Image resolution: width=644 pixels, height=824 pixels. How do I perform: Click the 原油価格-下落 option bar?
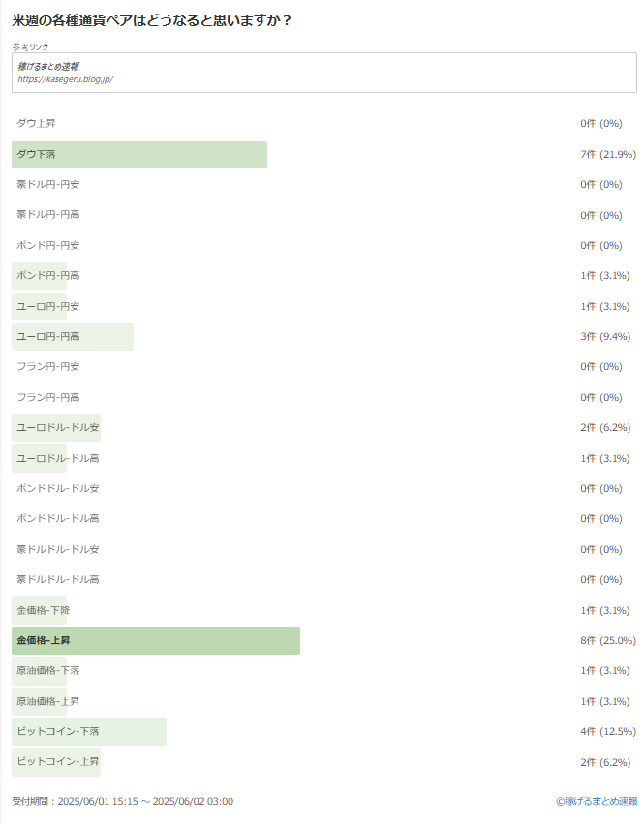[40, 671]
